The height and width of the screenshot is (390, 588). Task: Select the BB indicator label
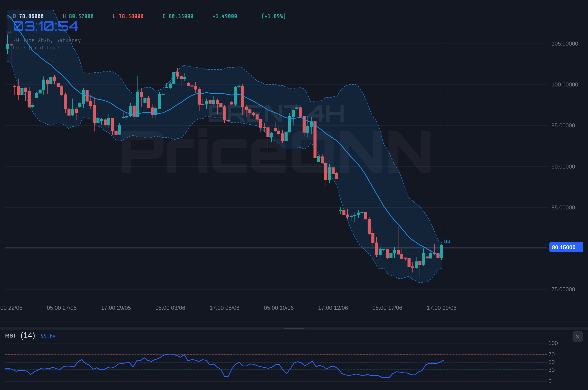pyautogui.click(x=447, y=241)
